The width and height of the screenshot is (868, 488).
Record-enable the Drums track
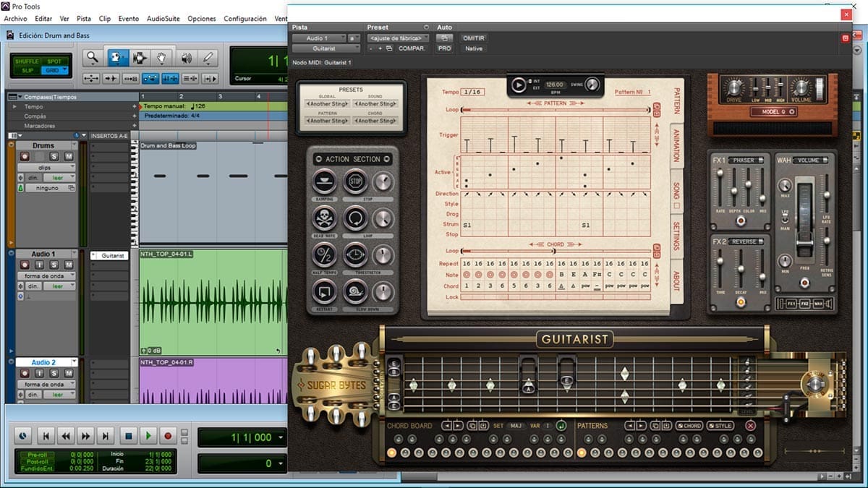(25, 156)
